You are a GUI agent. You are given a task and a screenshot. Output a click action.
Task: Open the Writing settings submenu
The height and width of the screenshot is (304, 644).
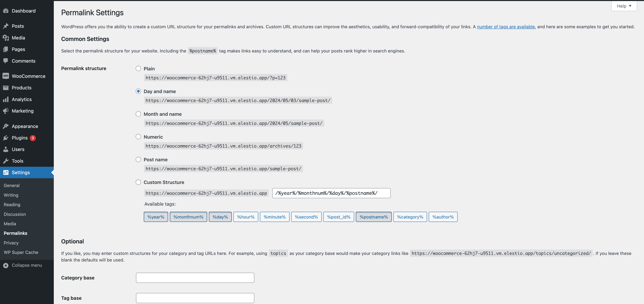[11, 195]
